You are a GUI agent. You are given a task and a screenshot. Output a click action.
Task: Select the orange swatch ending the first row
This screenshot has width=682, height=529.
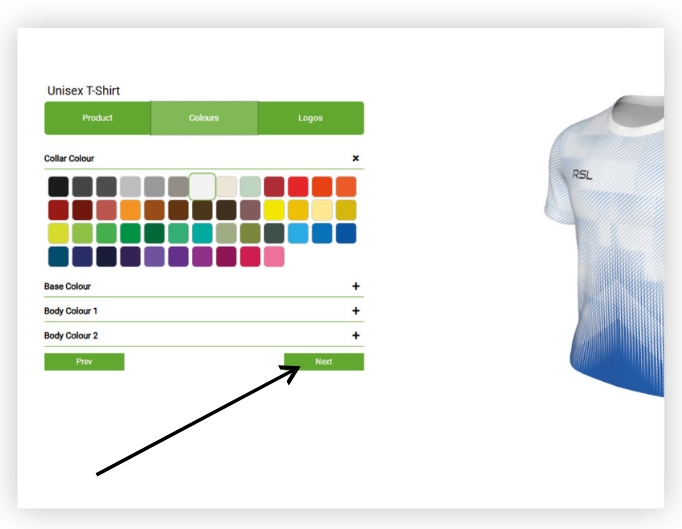point(346,187)
